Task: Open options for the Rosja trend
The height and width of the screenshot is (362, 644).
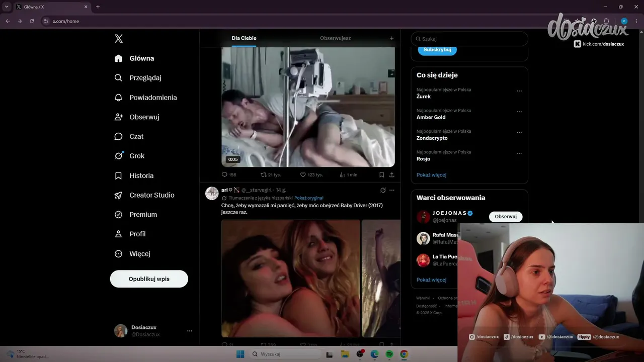Action: point(519,153)
